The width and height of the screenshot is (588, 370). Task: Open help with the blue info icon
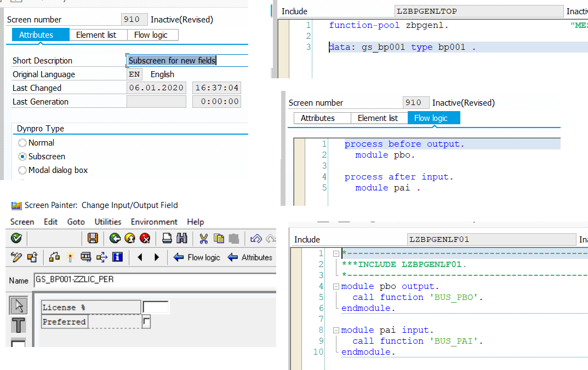pyautogui.click(x=117, y=257)
